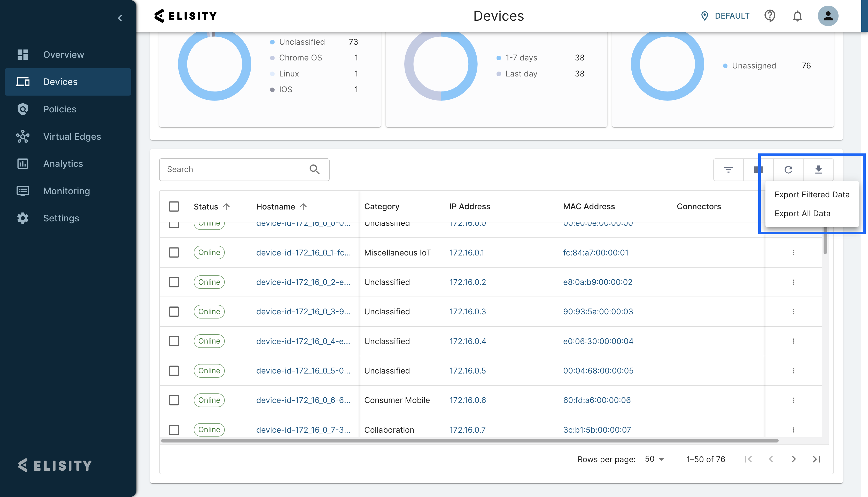Screen dimensions: 868x497
Task: Open the user account avatar
Action: pos(827,16)
